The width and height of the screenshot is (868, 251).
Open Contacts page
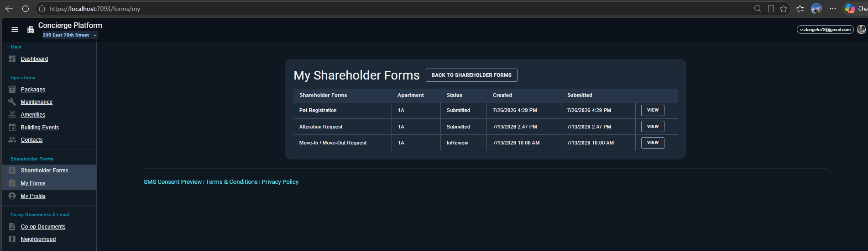31,140
